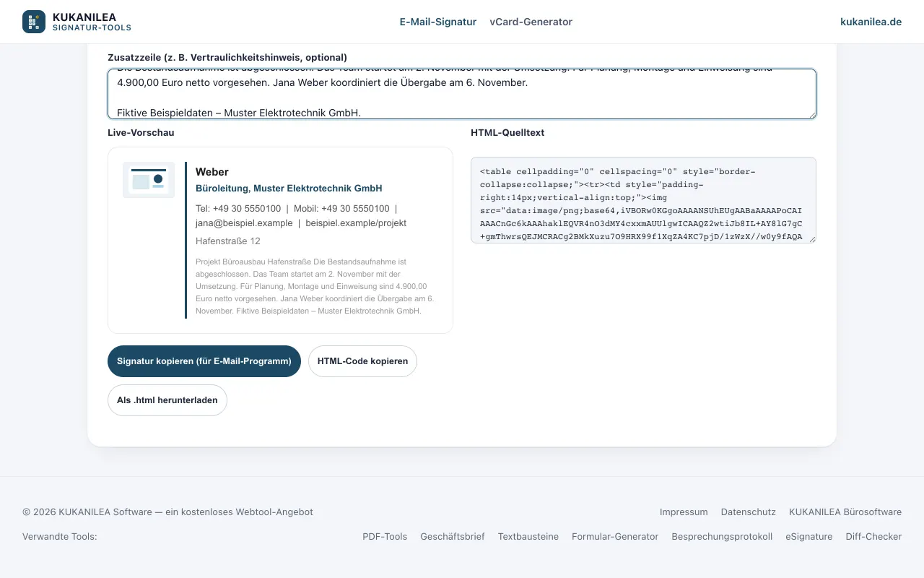This screenshot has width=924, height=578.
Task: Click the Hafenstraße 12 address line
Action: tap(228, 241)
